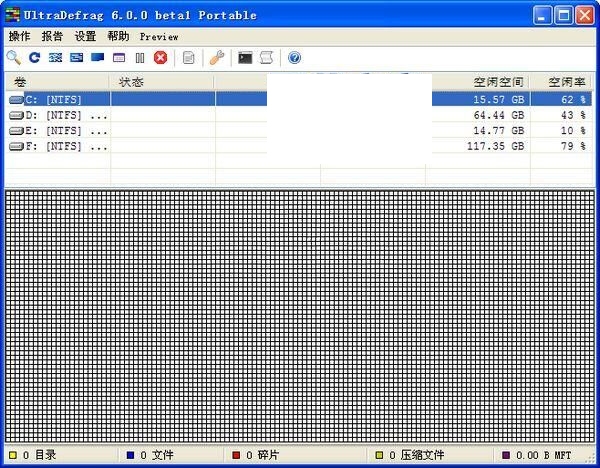The width and height of the screenshot is (600, 468).
Task: Click the red Stop icon
Action: click(x=161, y=58)
